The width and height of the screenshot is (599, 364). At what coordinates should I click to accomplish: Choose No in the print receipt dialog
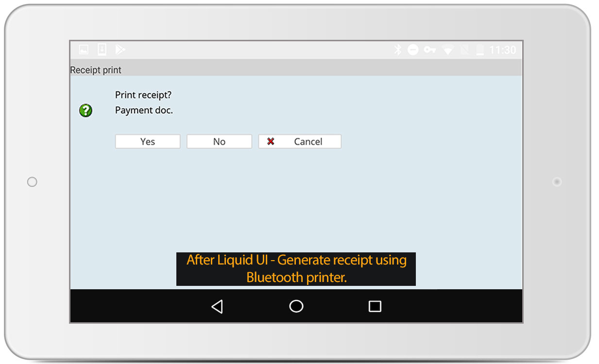point(219,142)
